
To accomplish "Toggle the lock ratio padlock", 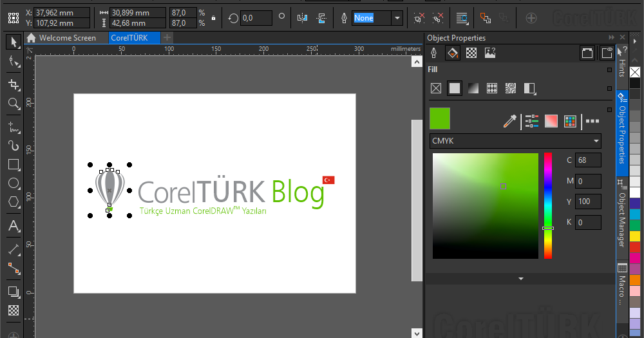I will [213, 18].
